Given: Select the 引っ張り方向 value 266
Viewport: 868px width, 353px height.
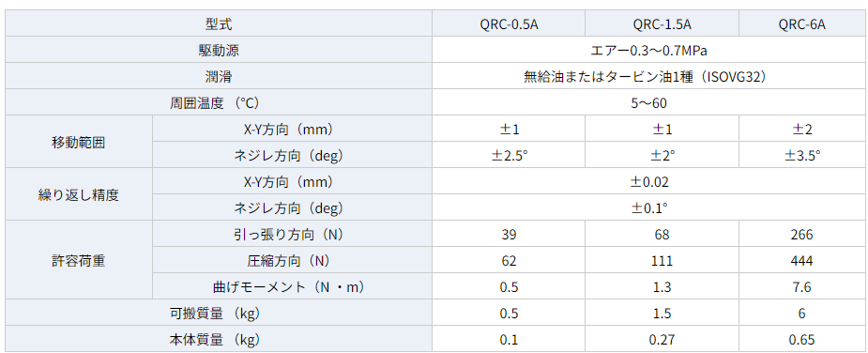Looking at the screenshot, I should 802,234.
